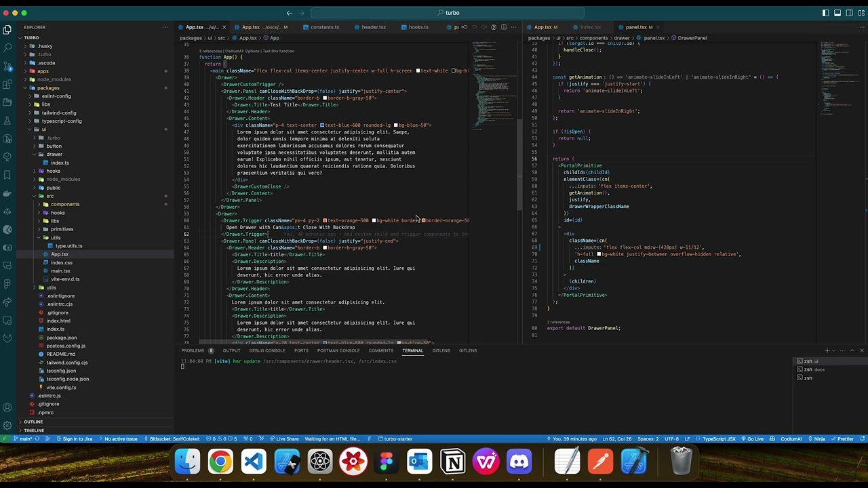Select the zsh ui terminal entry

click(830, 361)
